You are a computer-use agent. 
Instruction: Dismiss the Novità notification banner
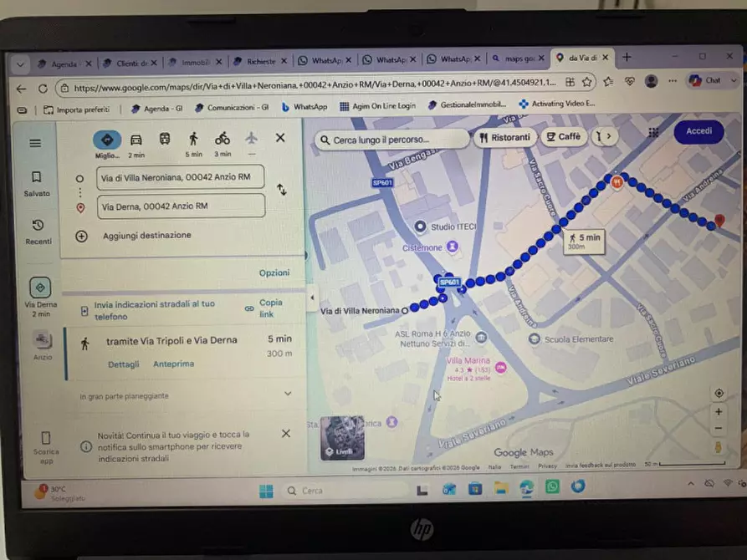[286, 433]
